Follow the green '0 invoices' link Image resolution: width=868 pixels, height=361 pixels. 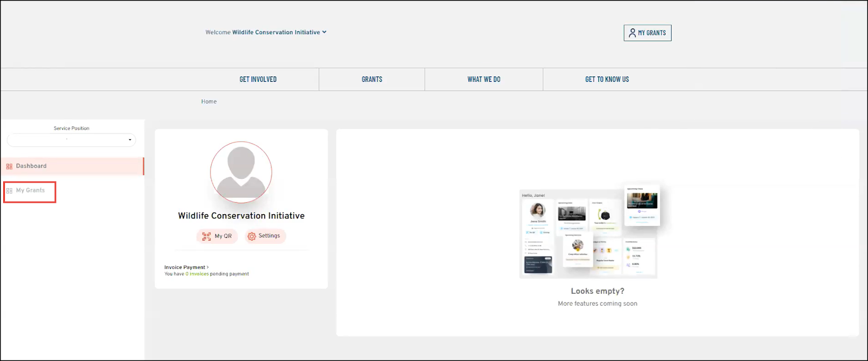click(197, 274)
